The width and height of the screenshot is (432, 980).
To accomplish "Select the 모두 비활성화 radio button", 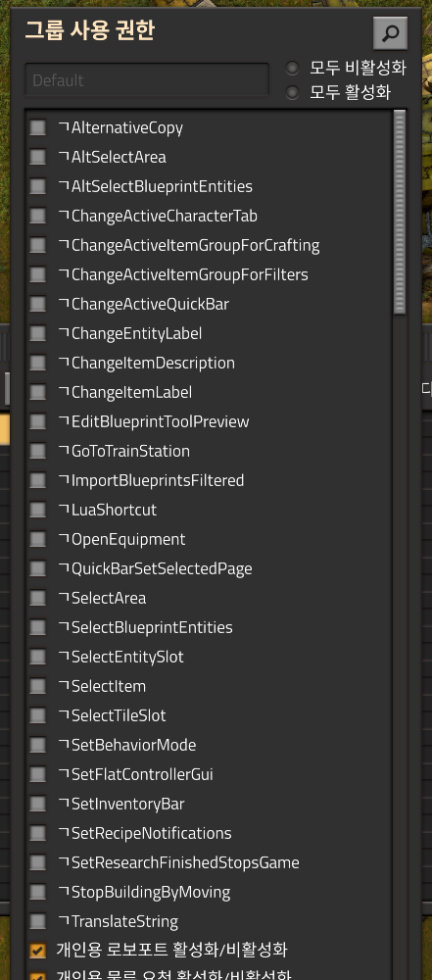I will (292, 68).
